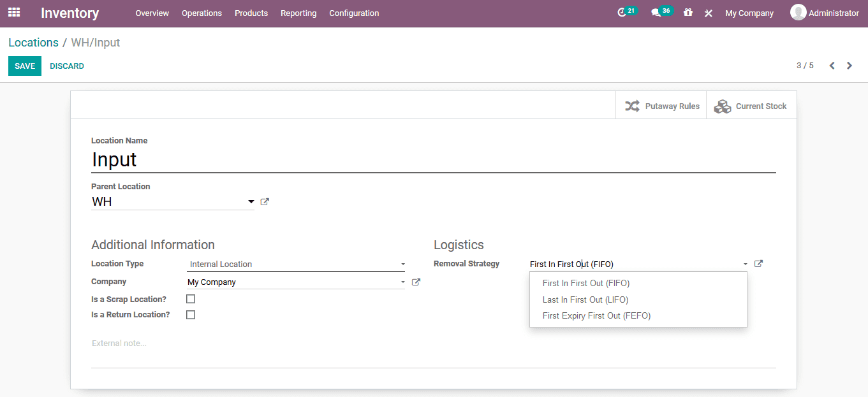This screenshot has height=397, width=868.
Task: Open the Reporting menu
Action: pos(298,13)
